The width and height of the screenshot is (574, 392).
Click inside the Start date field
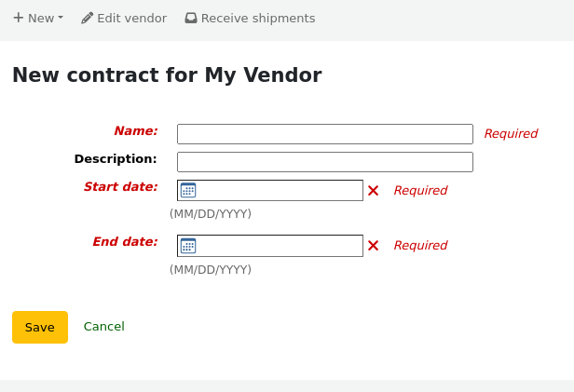[280, 190]
